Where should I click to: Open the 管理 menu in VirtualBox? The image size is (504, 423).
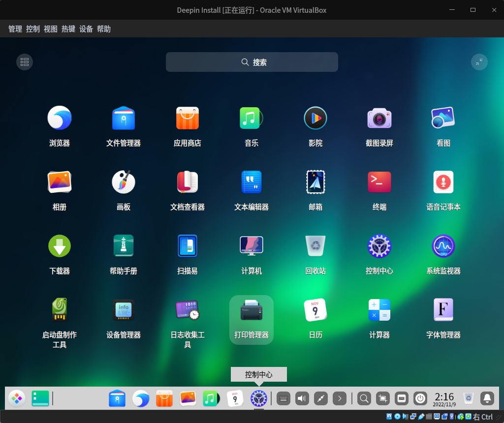click(15, 29)
